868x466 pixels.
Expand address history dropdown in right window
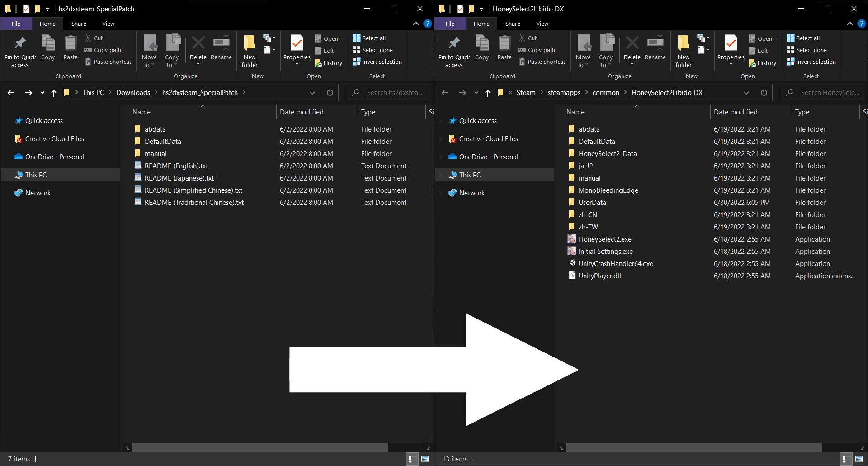[746, 93]
